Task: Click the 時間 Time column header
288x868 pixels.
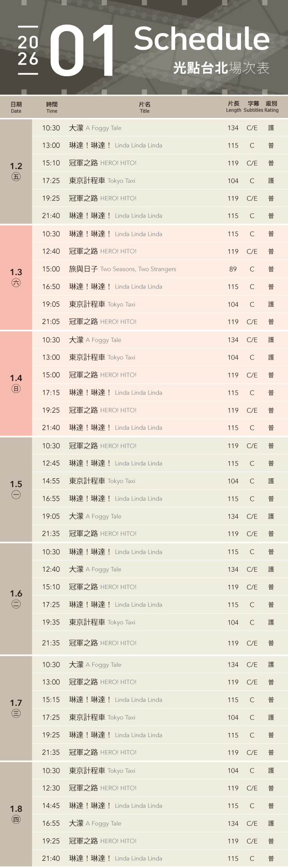Action: pos(52,107)
